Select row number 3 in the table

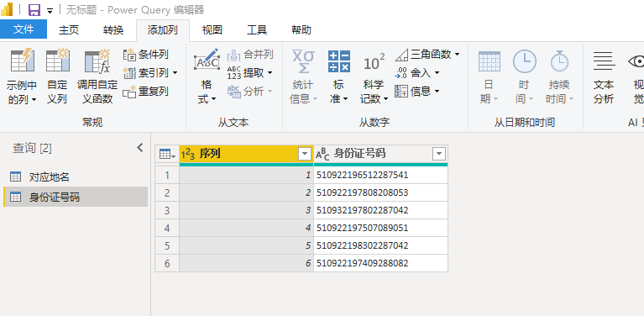tap(167, 210)
